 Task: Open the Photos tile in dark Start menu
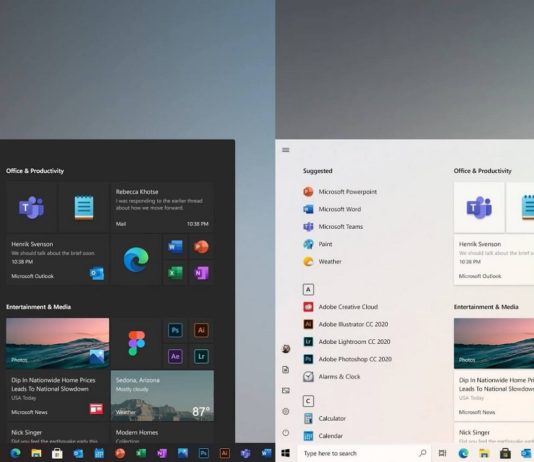tap(58, 343)
